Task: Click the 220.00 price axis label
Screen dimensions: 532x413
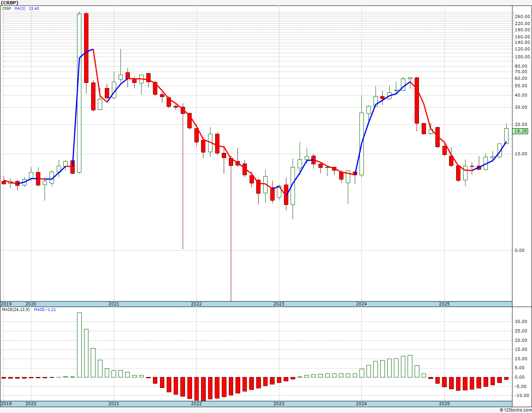Action: (x=522, y=23)
